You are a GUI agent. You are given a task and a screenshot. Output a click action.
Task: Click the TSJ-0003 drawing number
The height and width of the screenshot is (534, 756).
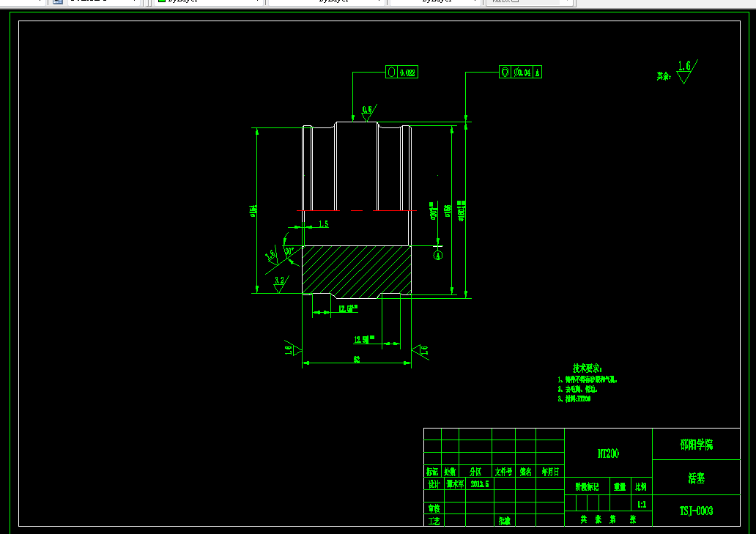[696, 511]
